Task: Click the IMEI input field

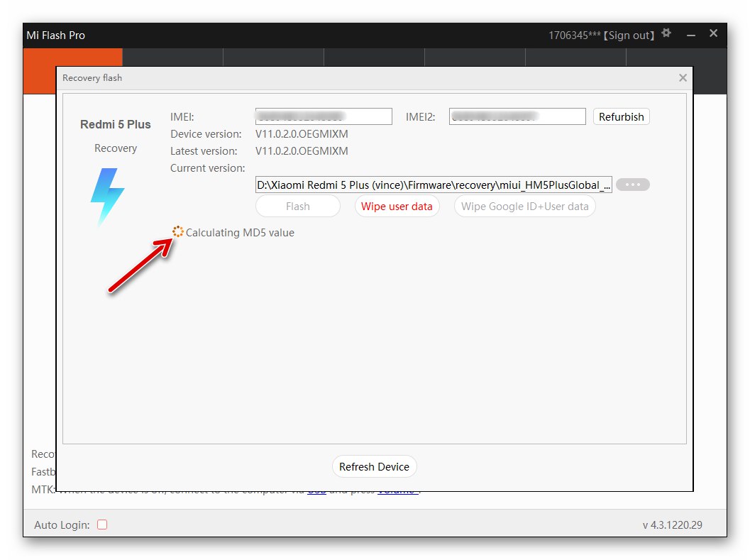Action: click(324, 116)
